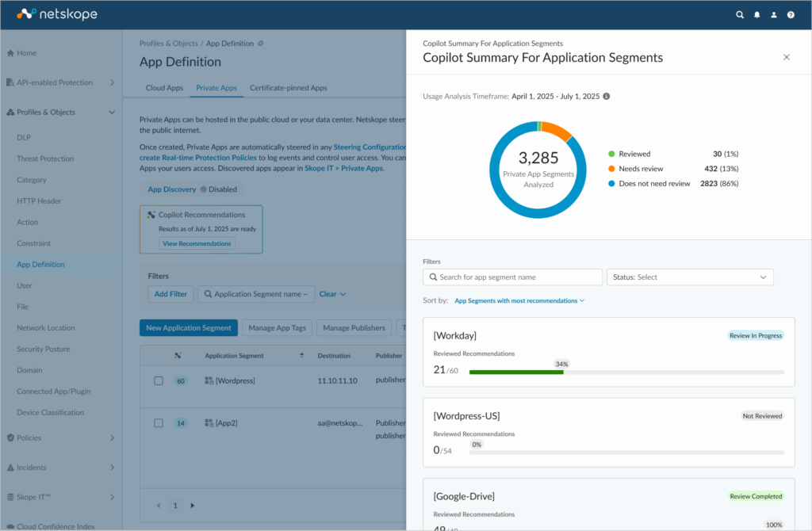
Task: Open Sort by app segments dropdown
Action: point(519,300)
